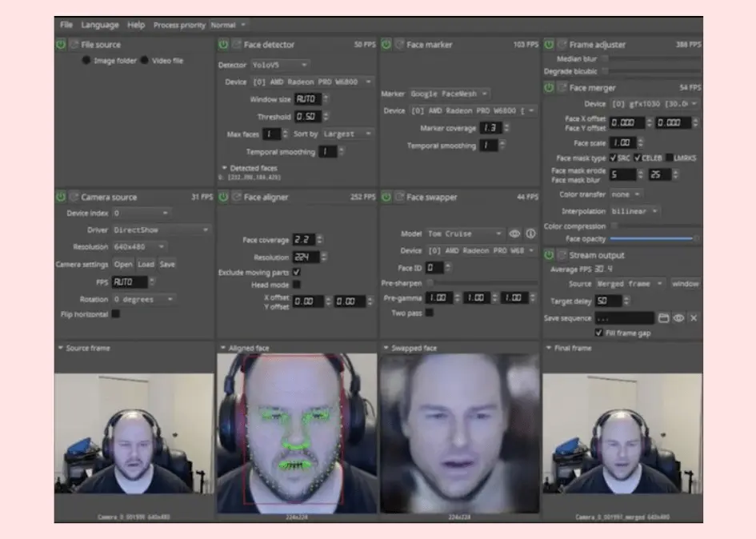Viewport: 756px width, 539px height.
Task: Click the Load camera settings button
Action: (x=146, y=264)
